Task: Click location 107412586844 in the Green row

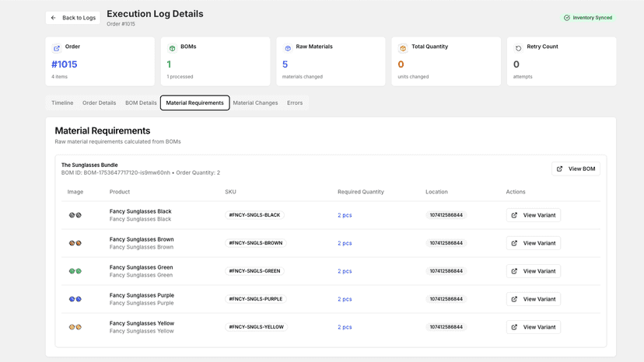Action: point(446,271)
